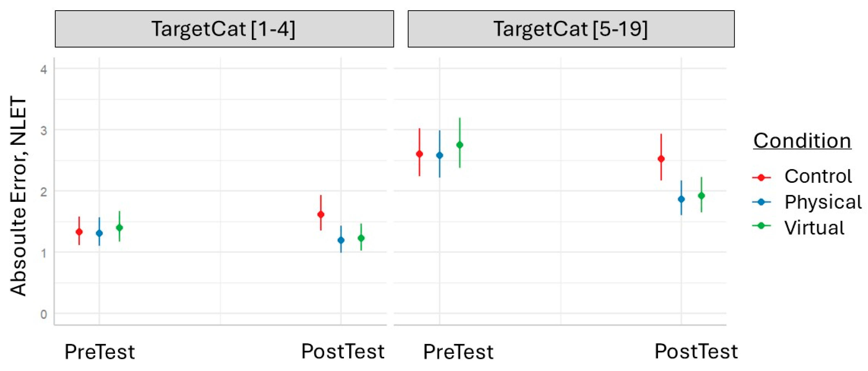
Task: Click the red Control legend marker
Action: pos(761,177)
